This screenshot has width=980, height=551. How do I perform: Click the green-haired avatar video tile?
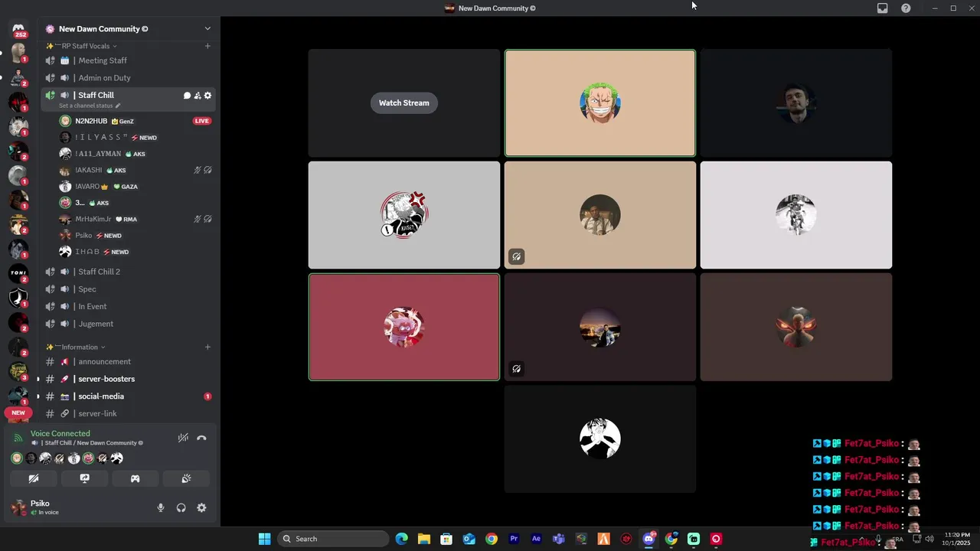(x=600, y=103)
